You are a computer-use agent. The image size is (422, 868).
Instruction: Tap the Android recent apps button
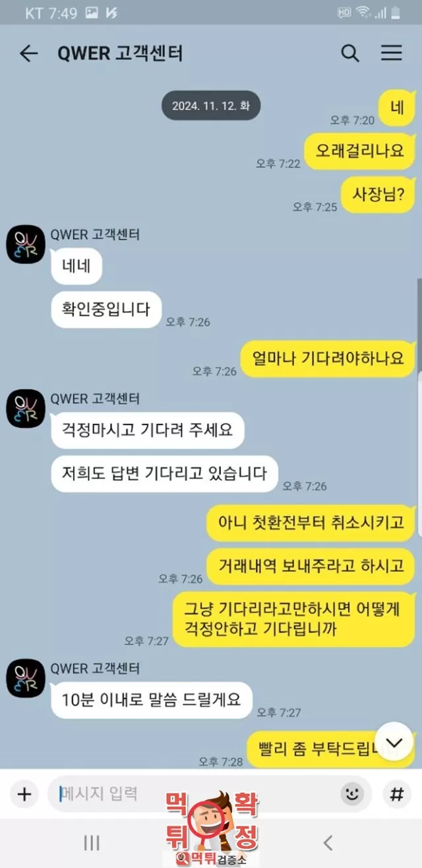(92, 842)
